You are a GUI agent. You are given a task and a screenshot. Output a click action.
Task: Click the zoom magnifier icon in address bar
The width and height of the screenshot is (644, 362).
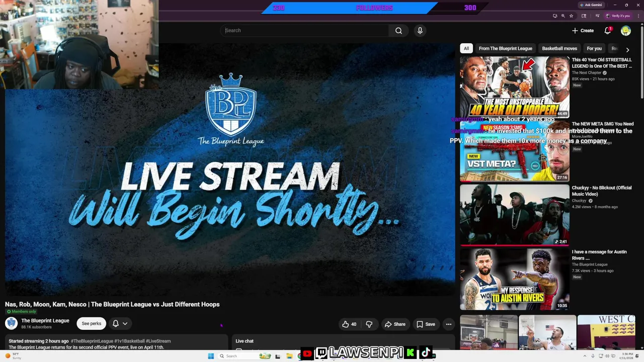click(563, 16)
